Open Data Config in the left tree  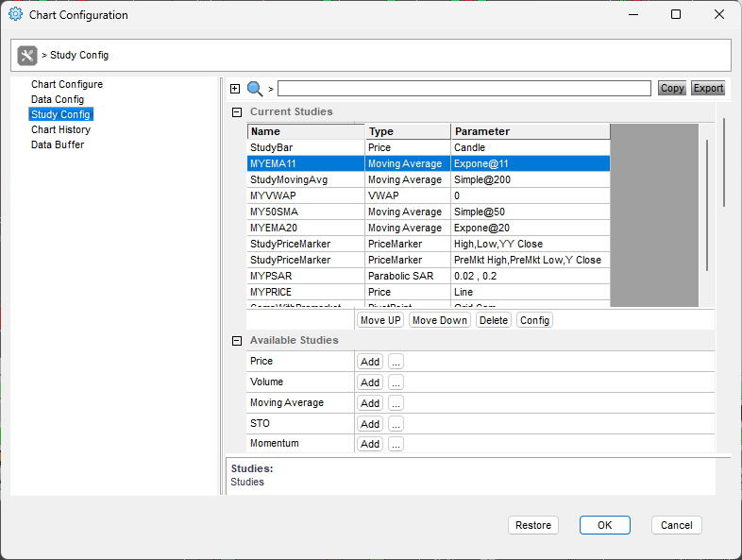pos(58,99)
